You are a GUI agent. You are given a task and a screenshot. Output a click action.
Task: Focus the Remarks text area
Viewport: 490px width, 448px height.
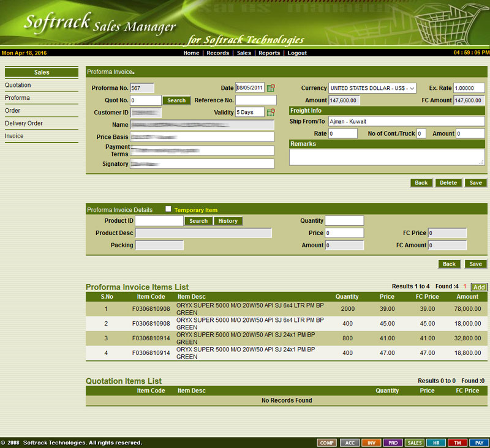tap(386, 157)
